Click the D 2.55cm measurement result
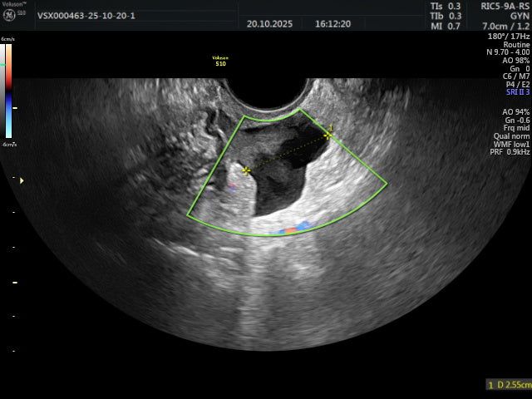The width and height of the screenshot is (532, 399). pyautogui.click(x=507, y=385)
